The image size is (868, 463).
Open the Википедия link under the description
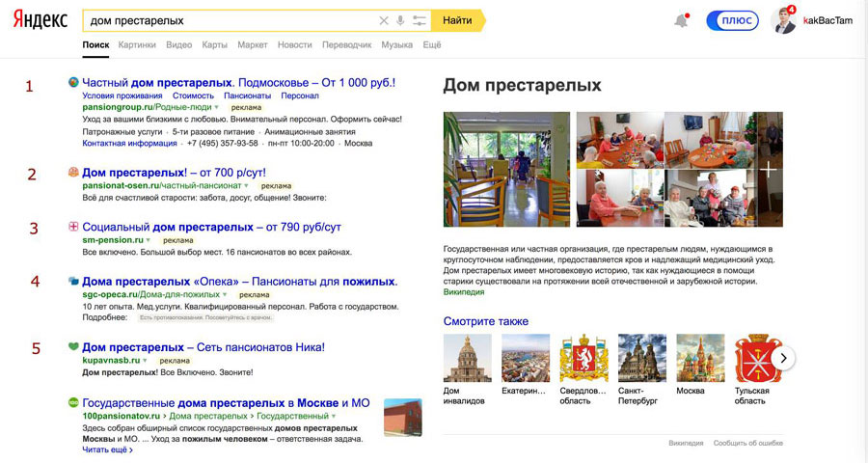click(x=464, y=292)
